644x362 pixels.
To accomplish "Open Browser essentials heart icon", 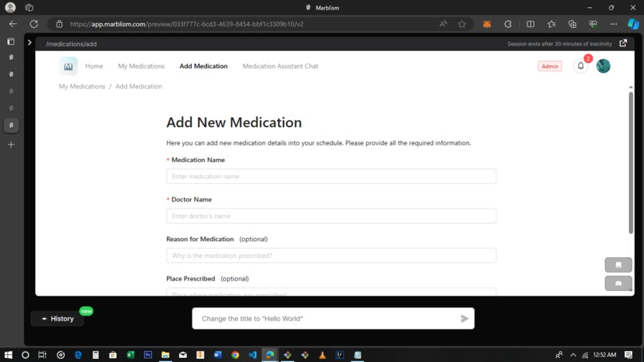I will pyautogui.click(x=593, y=24).
